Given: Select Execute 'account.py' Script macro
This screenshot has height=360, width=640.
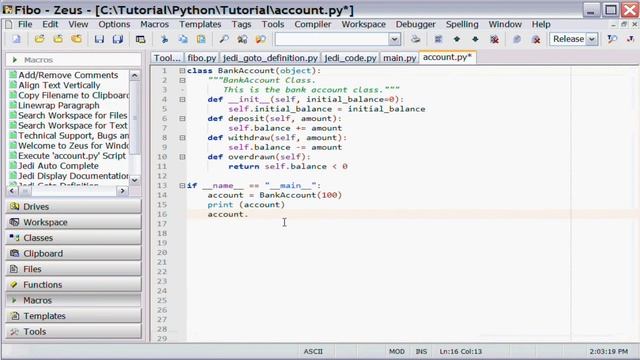Looking at the screenshot, I should (x=68, y=156).
